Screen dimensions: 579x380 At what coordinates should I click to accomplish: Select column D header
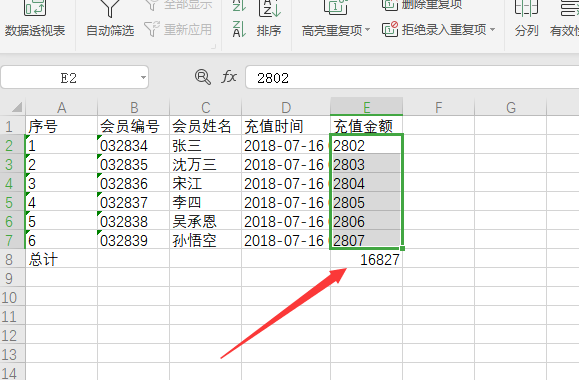(286, 107)
